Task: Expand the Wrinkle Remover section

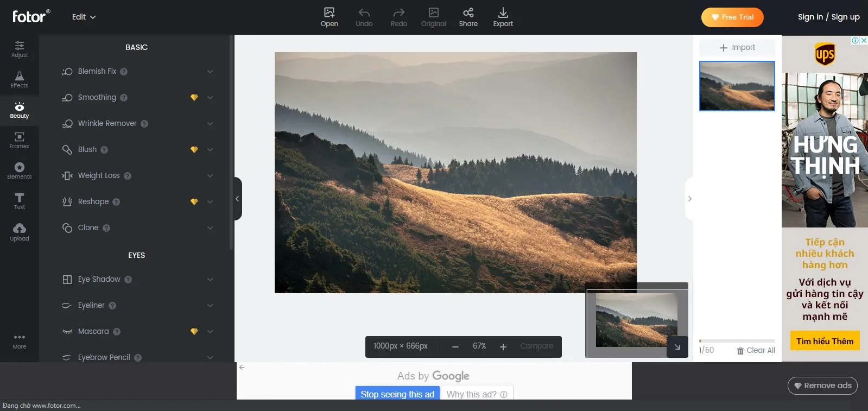Action: (x=210, y=124)
